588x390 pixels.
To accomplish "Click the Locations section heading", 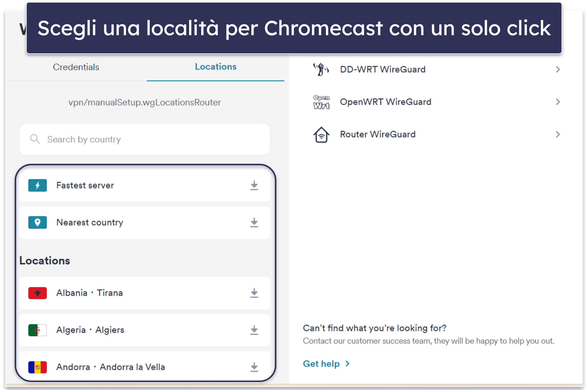I will (x=45, y=261).
